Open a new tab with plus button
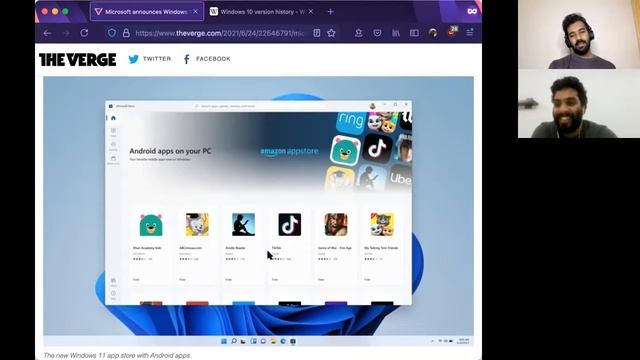This screenshot has width=640, height=360. tap(331, 12)
